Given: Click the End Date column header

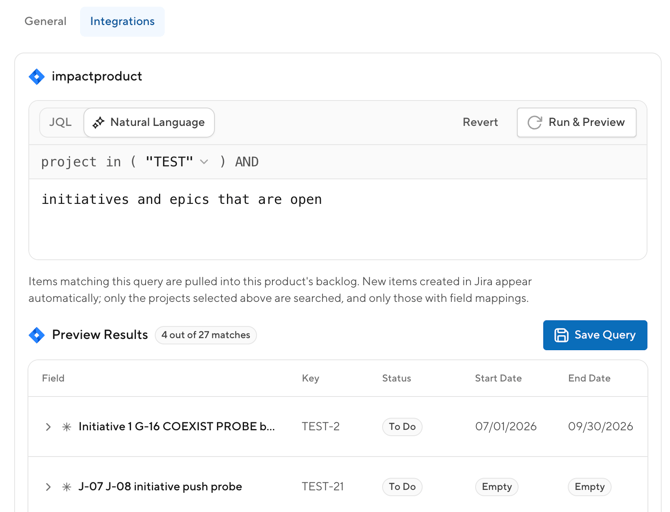Looking at the screenshot, I should click(x=589, y=378).
